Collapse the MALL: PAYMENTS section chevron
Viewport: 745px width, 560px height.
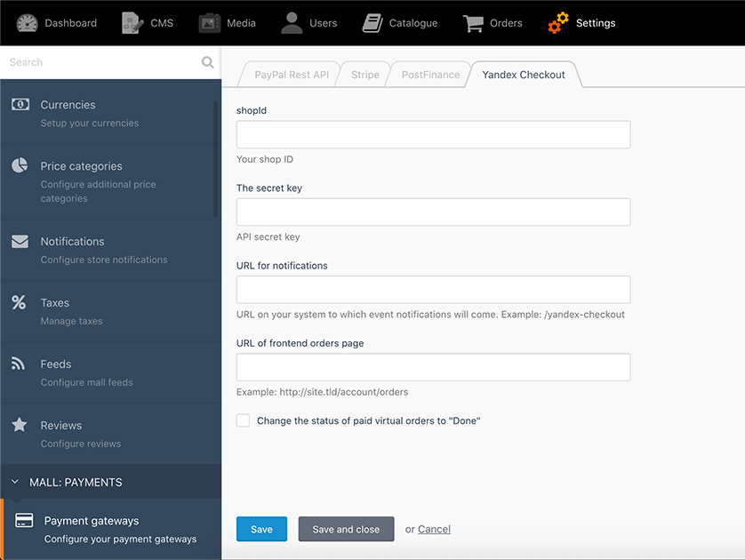15,482
